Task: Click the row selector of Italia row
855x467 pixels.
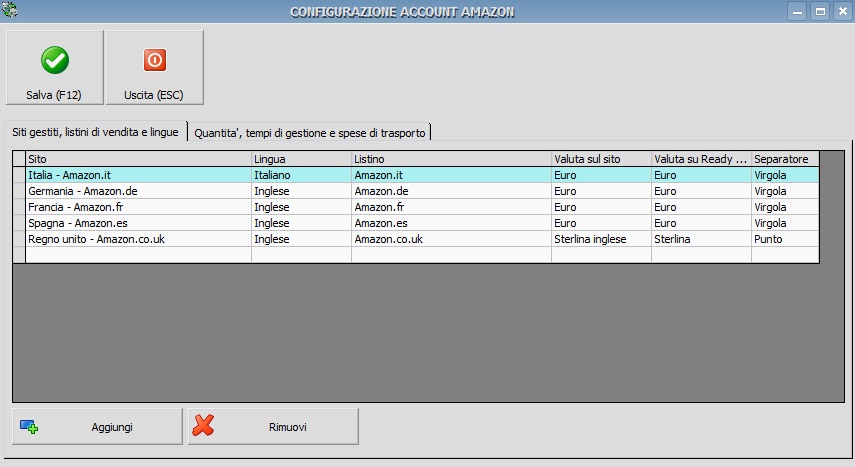Action: tap(19, 175)
